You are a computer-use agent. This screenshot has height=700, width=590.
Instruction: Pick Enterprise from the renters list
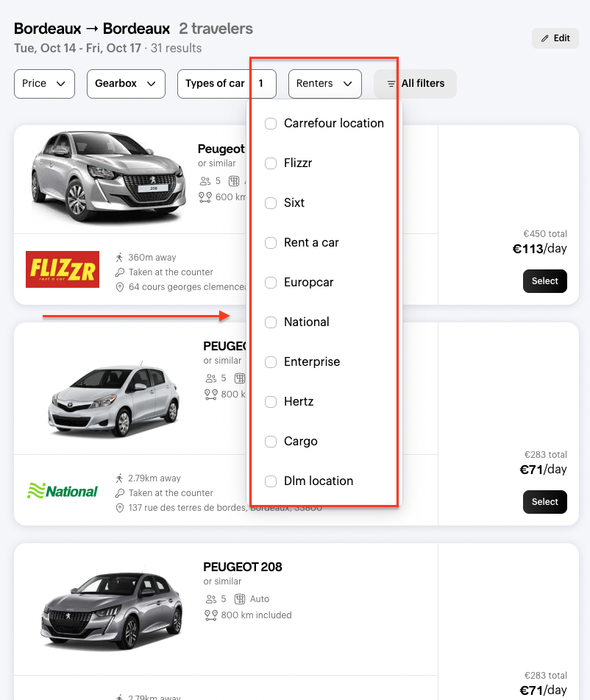[271, 362]
